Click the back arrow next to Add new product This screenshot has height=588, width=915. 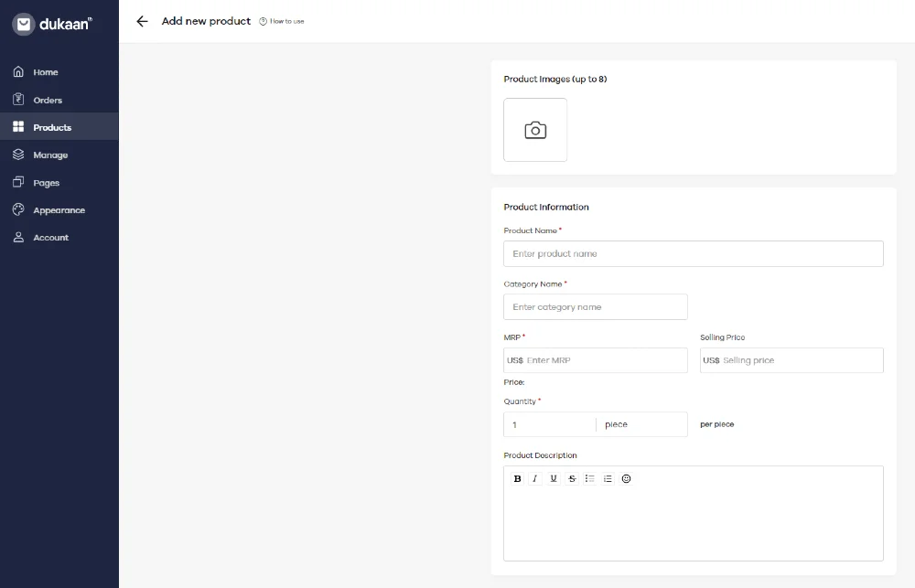click(142, 21)
